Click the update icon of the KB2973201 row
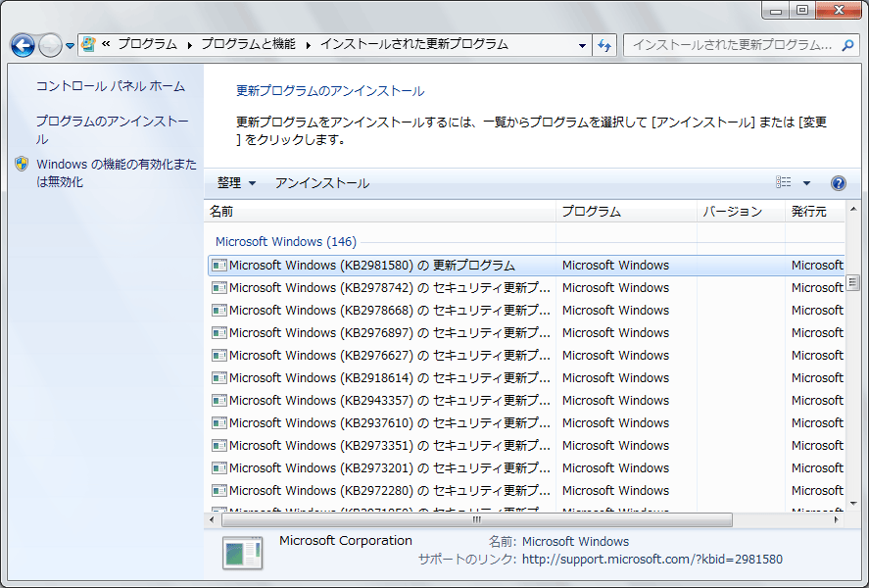 tap(219, 468)
